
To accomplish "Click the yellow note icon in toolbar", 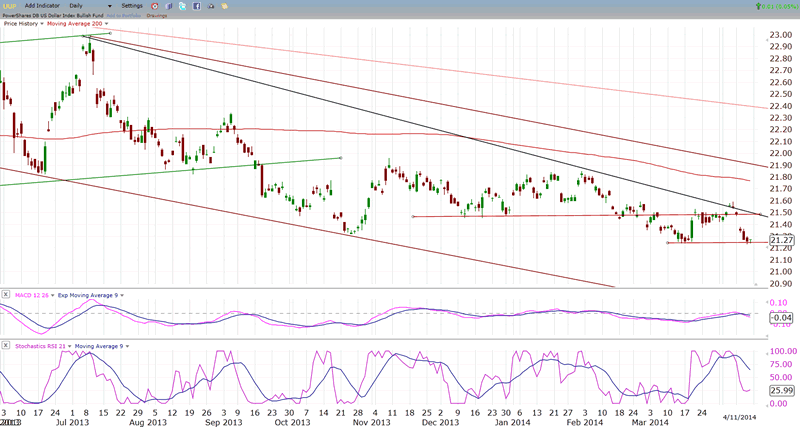I will 226,6.
